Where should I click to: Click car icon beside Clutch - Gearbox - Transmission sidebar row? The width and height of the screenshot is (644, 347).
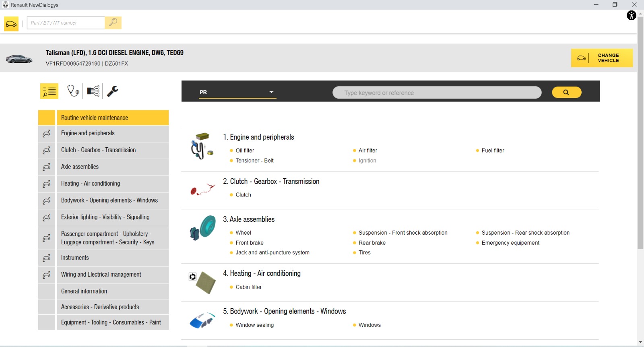tap(47, 150)
